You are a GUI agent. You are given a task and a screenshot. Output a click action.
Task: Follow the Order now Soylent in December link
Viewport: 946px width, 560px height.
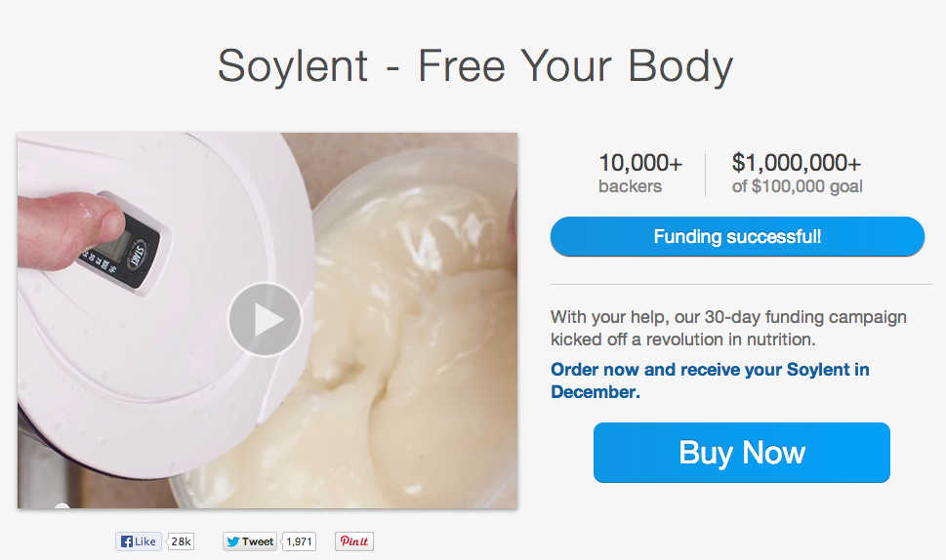[x=709, y=380]
